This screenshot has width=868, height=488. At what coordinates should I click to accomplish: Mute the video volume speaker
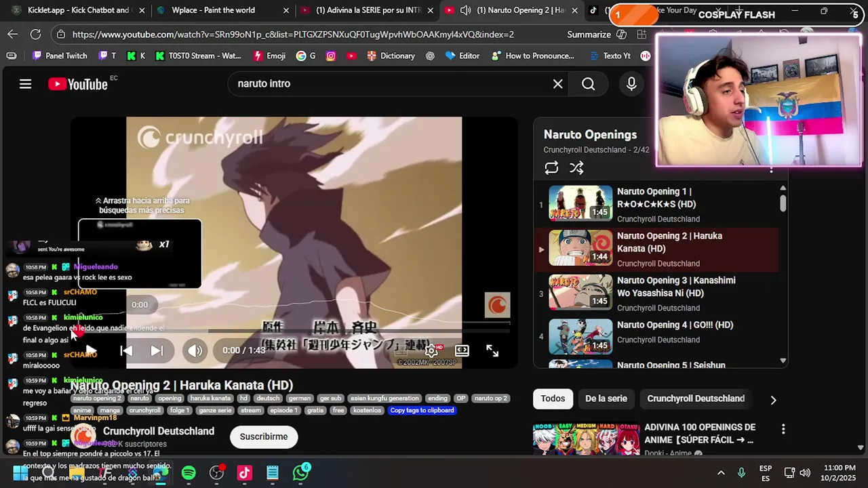195,350
